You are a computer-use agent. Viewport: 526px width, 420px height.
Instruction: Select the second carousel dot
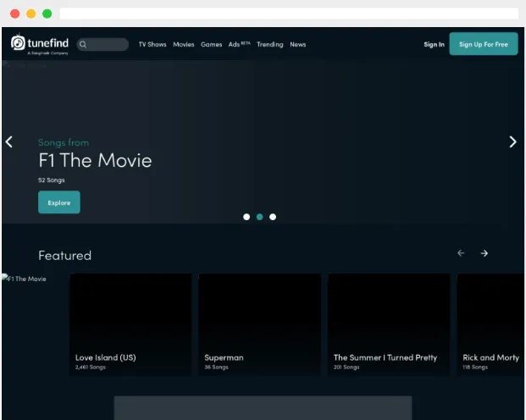point(260,217)
